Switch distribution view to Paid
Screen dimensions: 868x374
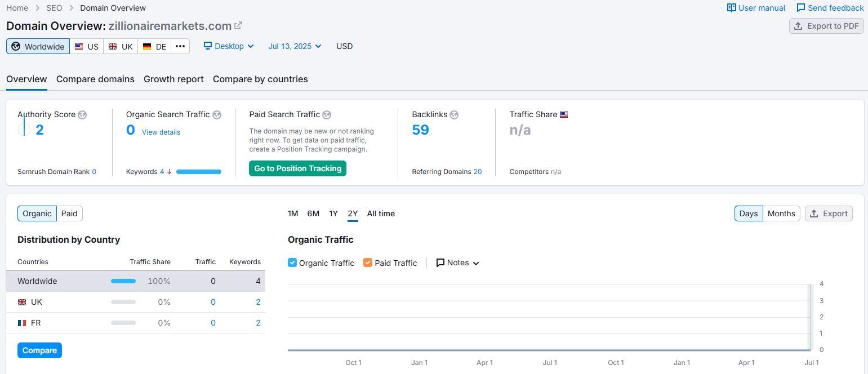tap(69, 213)
